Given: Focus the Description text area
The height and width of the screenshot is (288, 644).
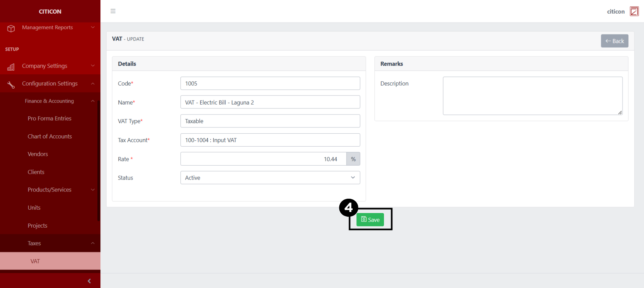Looking at the screenshot, I should (532, 96).
